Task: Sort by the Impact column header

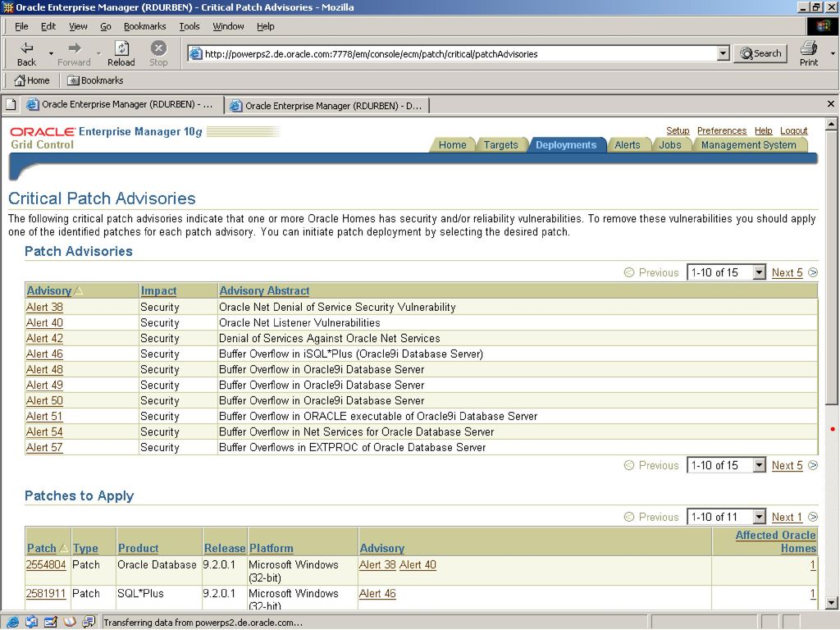Action: tap(158, 290)
